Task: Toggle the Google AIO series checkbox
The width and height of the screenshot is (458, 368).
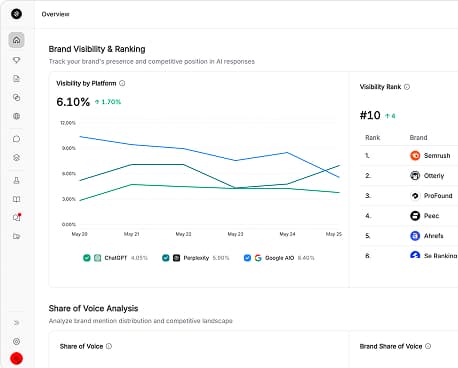Action: tap(247, 258)
